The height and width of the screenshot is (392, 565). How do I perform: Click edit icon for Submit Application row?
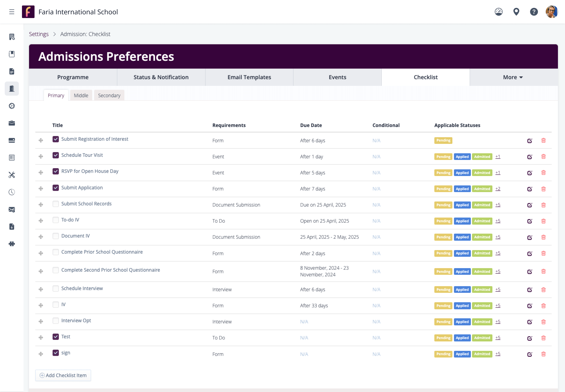click(530, 189)
